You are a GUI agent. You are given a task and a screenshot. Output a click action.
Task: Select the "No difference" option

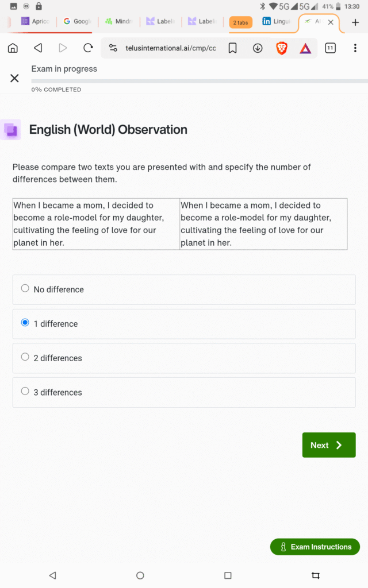click(25, 289)
